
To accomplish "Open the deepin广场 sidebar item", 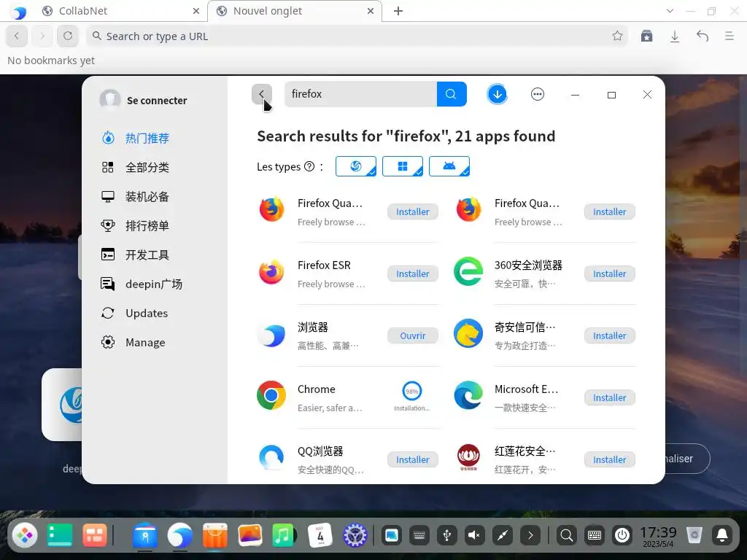I will [155, 284].
